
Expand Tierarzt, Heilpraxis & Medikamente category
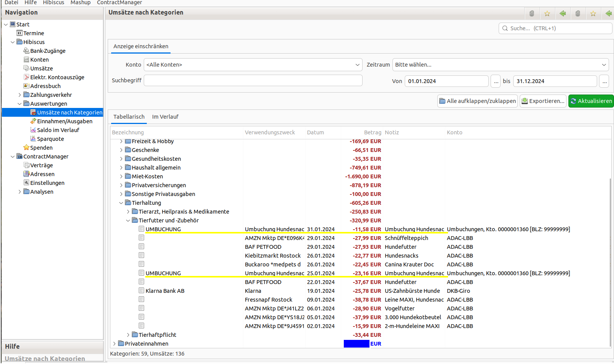(x=128, y=212)
